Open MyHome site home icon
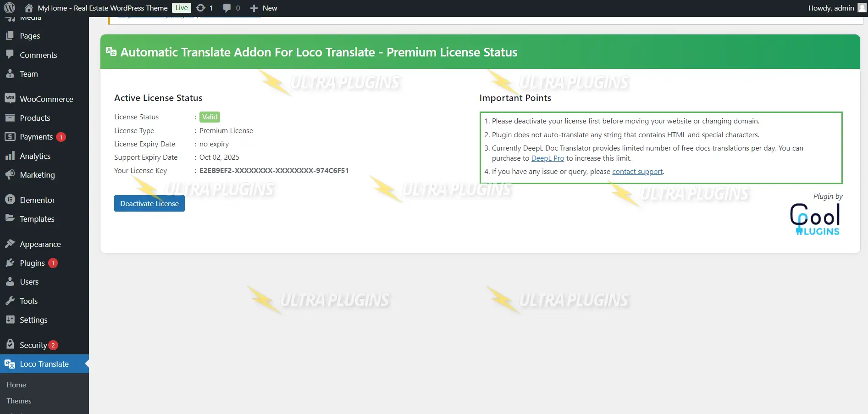The image size is (868, 414). 29,8
